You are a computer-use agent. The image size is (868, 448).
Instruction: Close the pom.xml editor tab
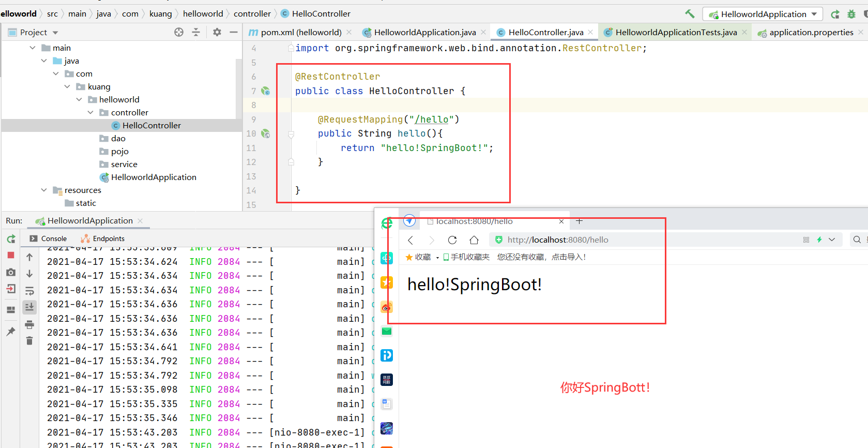pyautogui.click(x=349, y=32)
